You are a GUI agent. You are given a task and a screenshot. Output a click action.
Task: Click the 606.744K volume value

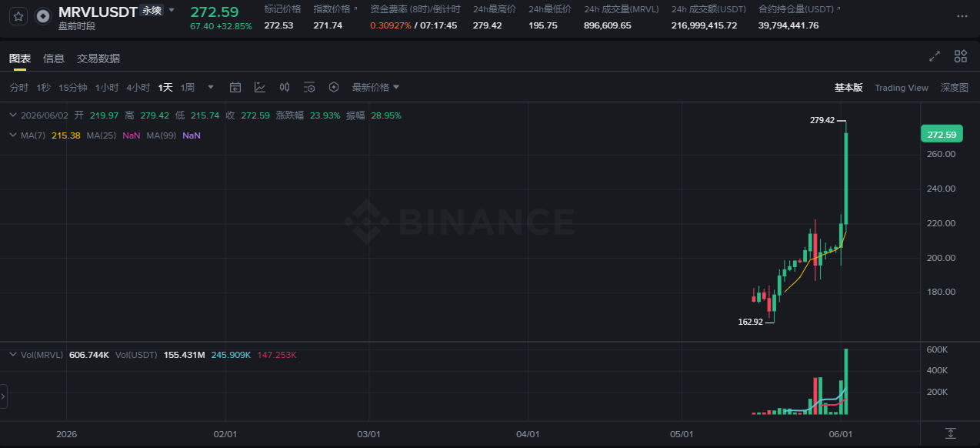pos(89,355)
